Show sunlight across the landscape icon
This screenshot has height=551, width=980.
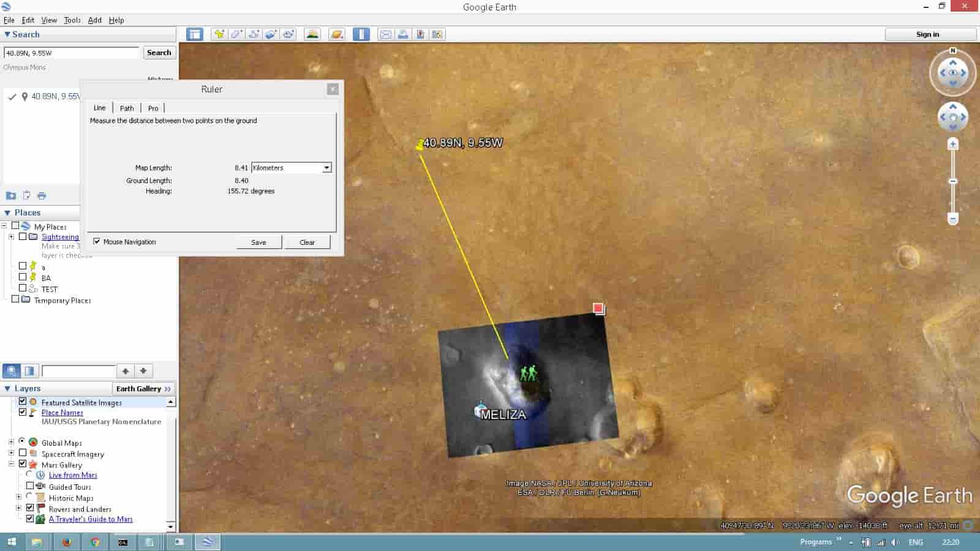[x=312, y=34]
